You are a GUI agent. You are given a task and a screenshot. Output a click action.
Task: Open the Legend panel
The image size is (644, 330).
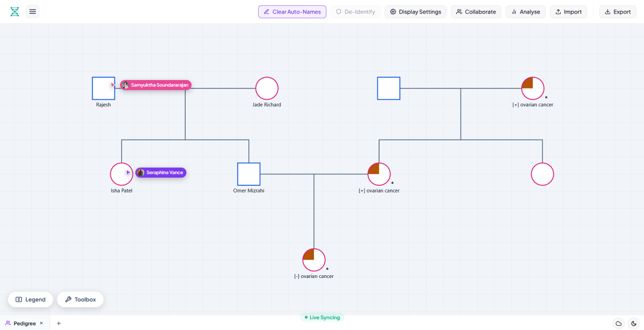31,299
